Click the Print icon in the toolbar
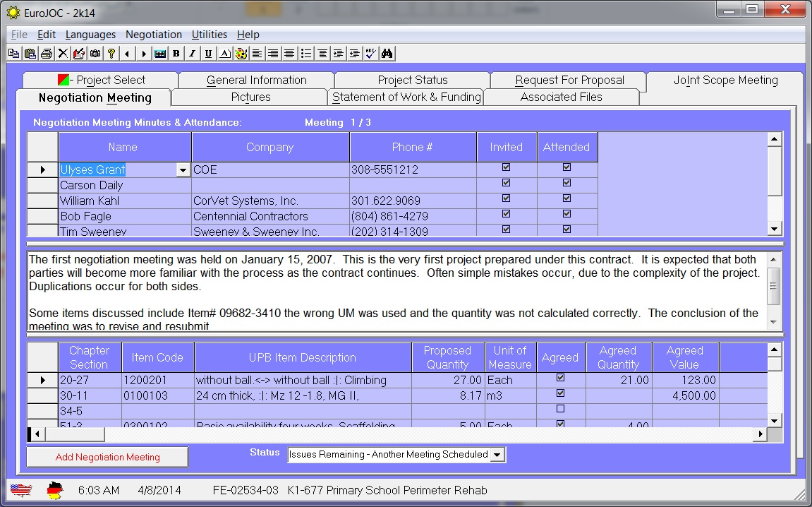Viewport: 812px width, 507px height. (x=46, y=54)
